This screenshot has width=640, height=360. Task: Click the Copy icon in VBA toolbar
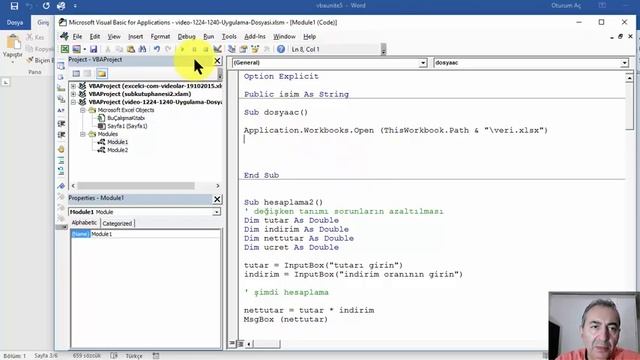(119, 49)
